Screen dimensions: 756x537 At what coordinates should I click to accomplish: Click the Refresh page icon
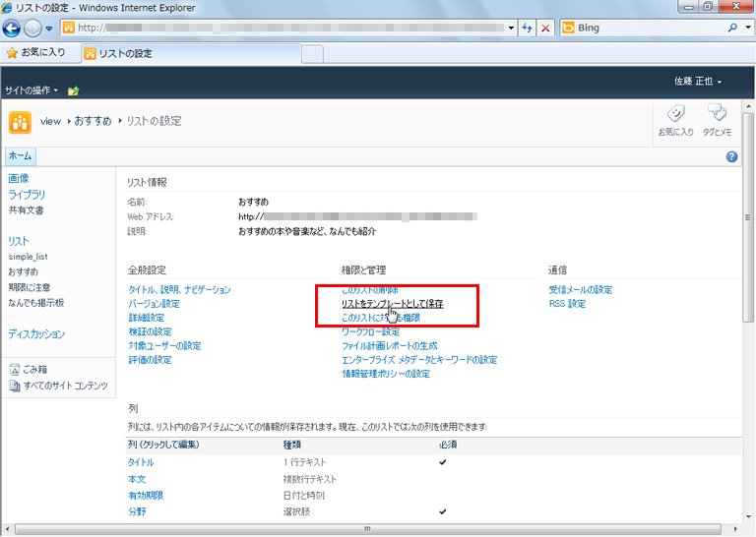(527, 28)
